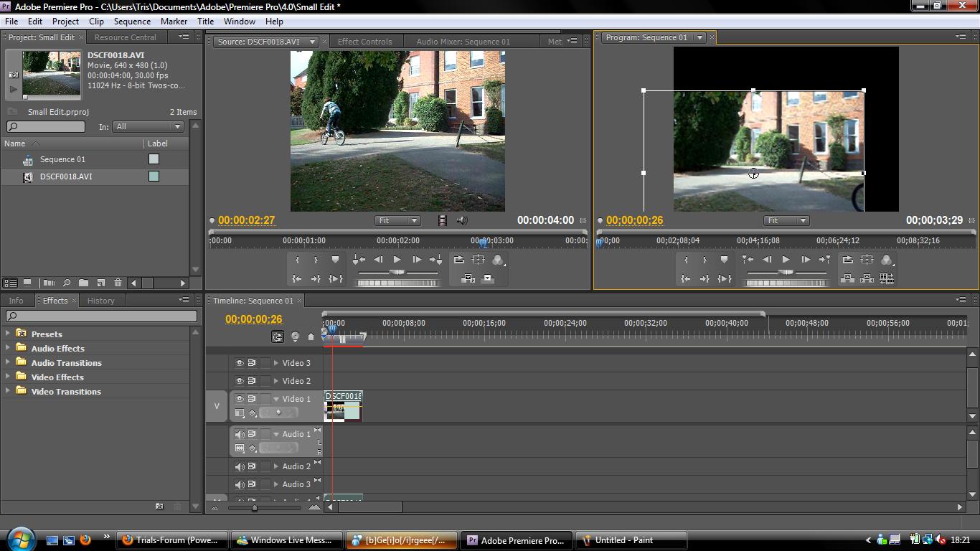This screenshot has width=980, height=551.
Task: Click the Timeline zoom slider
Action: pyautogui.click(x=254, y=508)
